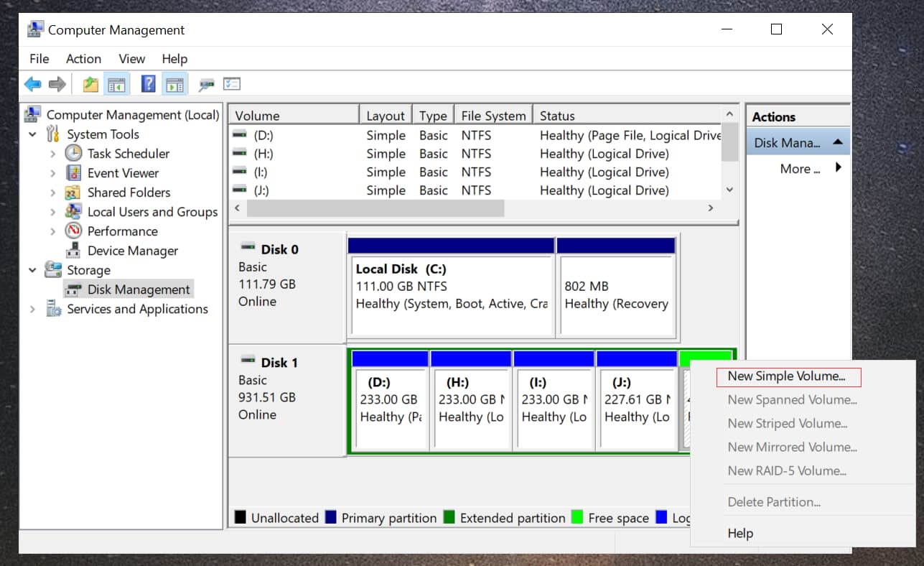
Task: Click the volume list scroll down arrow
Action: click(729, 190)
